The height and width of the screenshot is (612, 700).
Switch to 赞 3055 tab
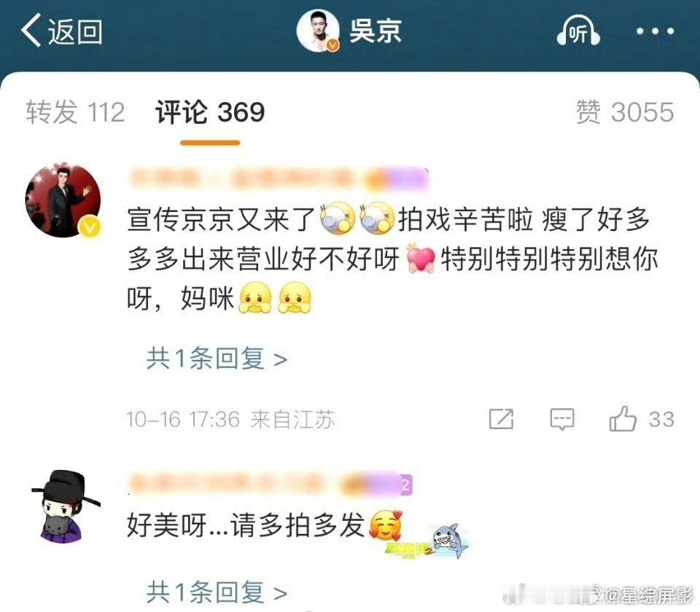click(625, 112)
